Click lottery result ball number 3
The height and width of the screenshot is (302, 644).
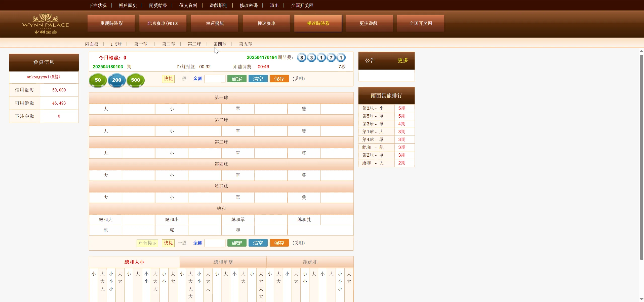(x=311, y=57)
